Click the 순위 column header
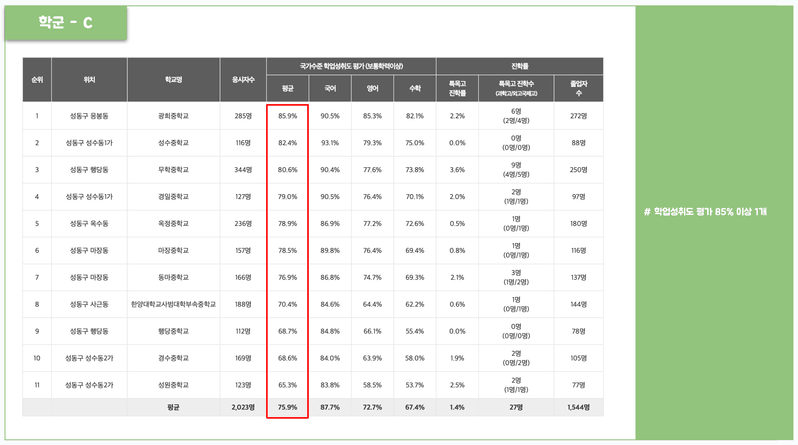Image resolution: width=798 pixels, height=445 pixels. click(36, 78)
